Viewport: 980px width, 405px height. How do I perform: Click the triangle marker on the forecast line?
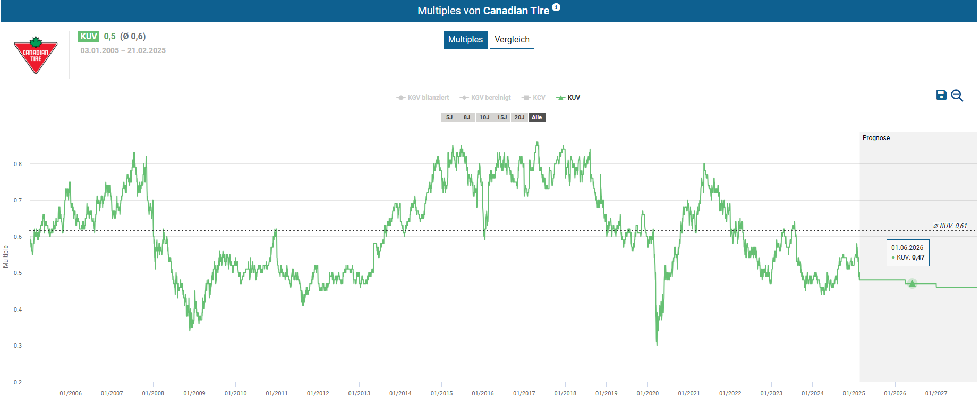(x=912, y=283)
